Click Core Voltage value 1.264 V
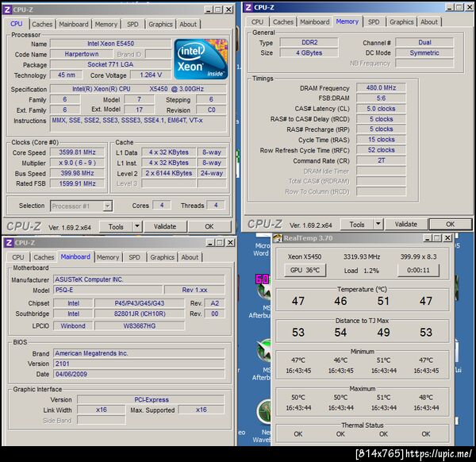 pyautogui.click(x=151, y=75)
